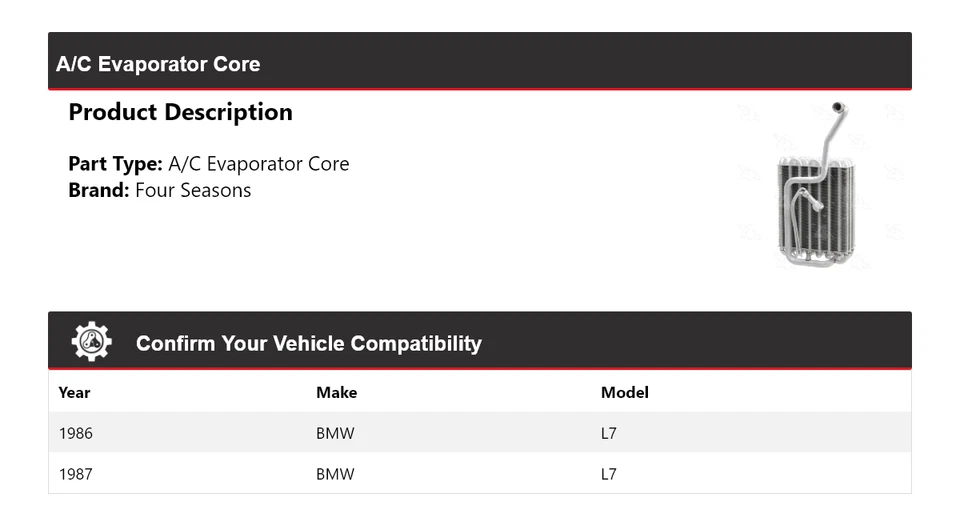Click the A/C Evaporator Core part type value
Image resolution: width=960 pixels, height=526 pixels.
point(259,164)
